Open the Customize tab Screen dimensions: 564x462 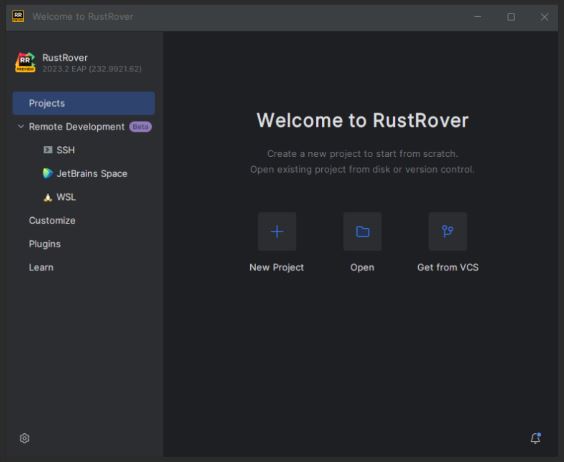pos(52,220)
